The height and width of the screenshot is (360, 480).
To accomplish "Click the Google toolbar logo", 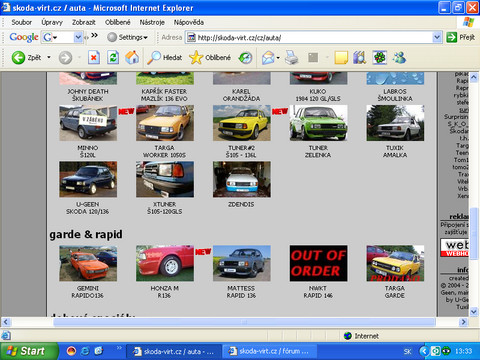I will [x=24, y=37].
